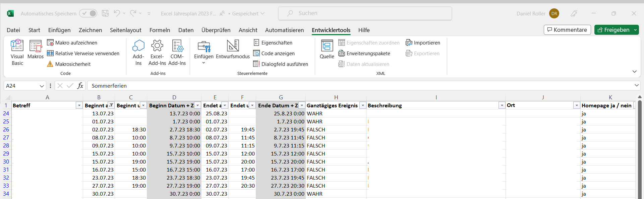The height and width of the screenshot is (199, 644).
Task: Open Ganztägiges Ereignis filter dropdown
Action: pos(363,105)
